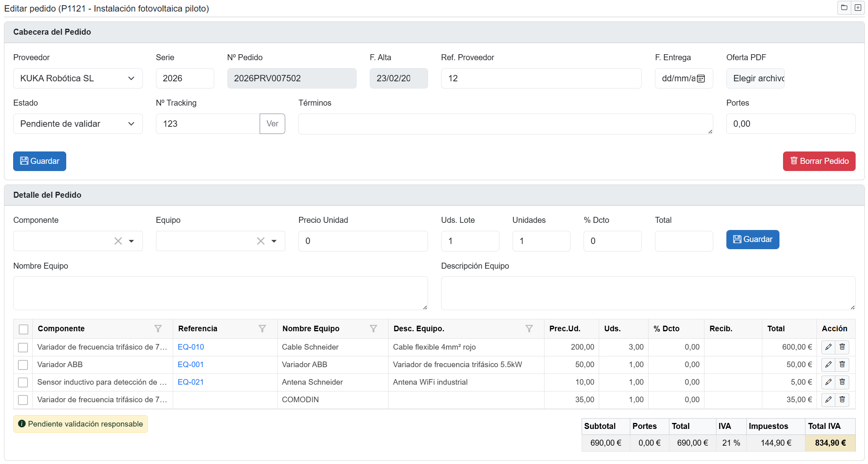Click edit pencil for Antena Schneider row

pos(828,382)
